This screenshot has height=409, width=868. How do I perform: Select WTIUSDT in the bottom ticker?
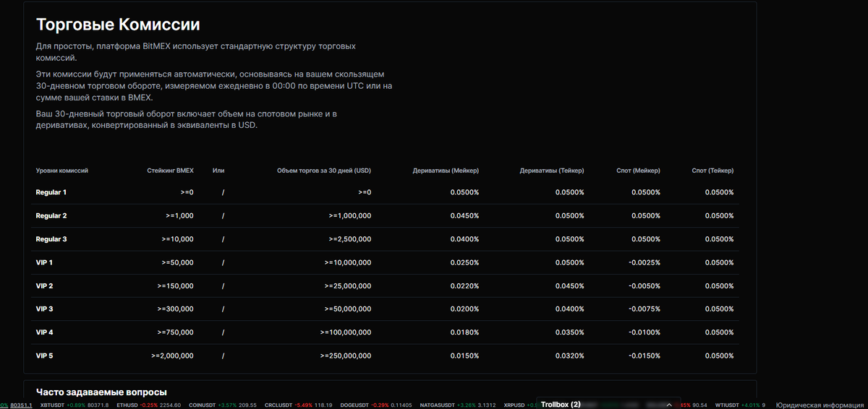tap(729, 405)
